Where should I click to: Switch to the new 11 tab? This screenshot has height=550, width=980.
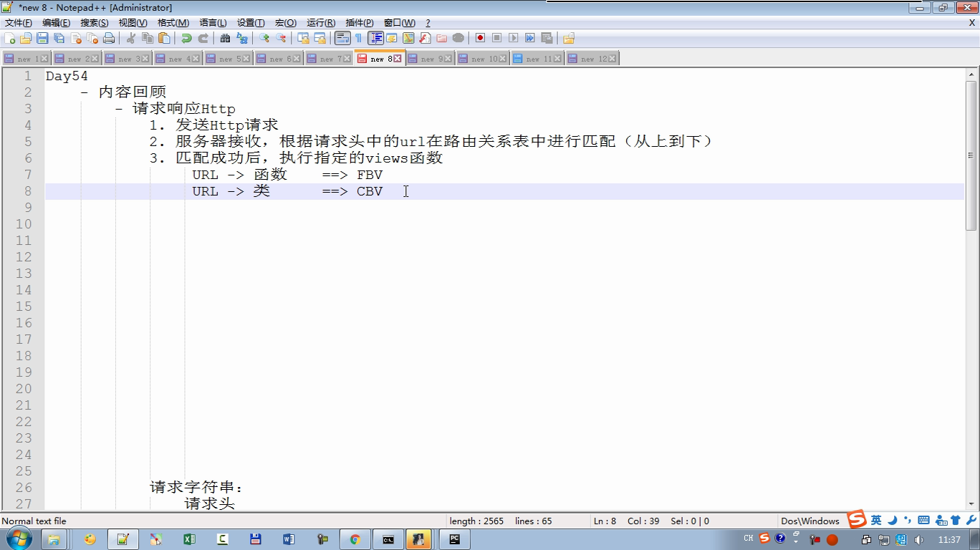[538, 59]
